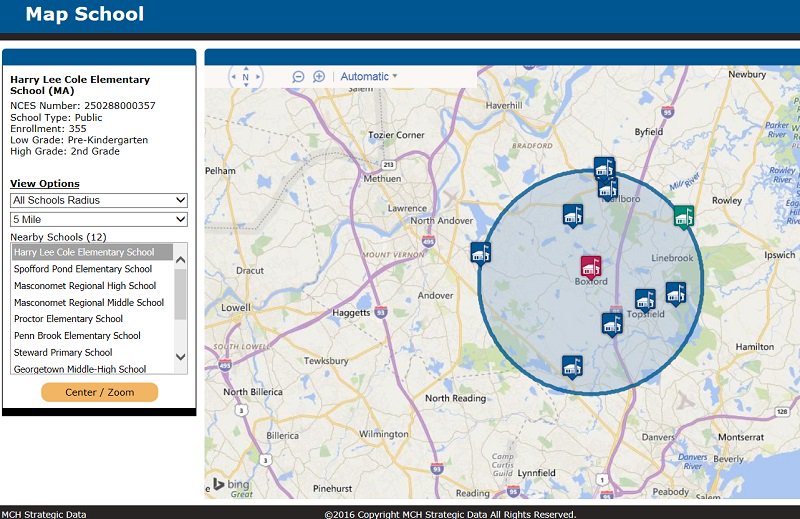Click the NCES Number 250288000357 text
800x519 pixels.
[x=83, y=106]
